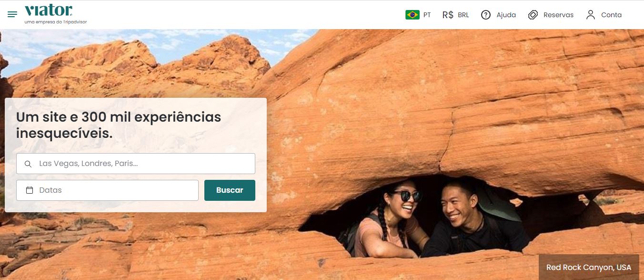Screen dimensions: 644x280
Task: Open the Datas date picker
Action: click(107, 190)
